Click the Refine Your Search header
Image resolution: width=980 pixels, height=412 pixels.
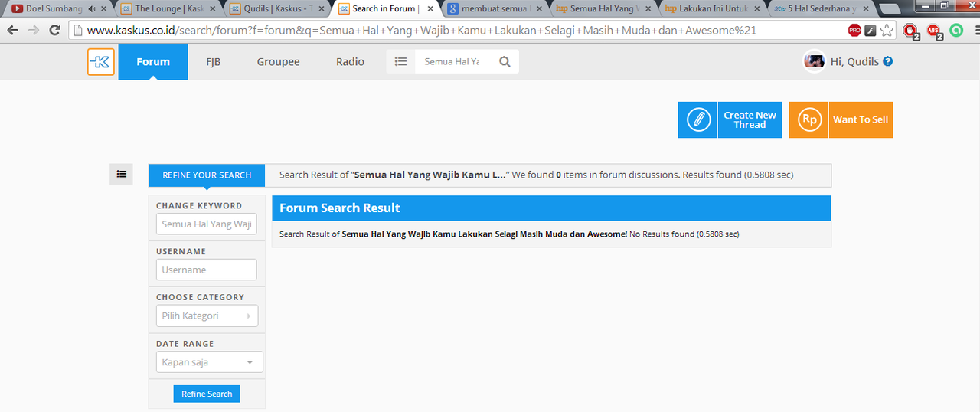[207, 175]
